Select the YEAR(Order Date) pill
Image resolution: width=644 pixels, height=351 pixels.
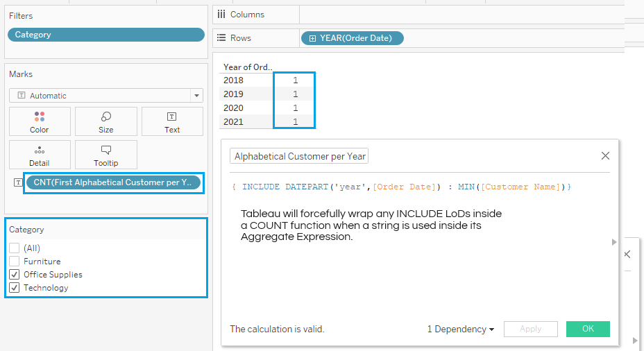[x=353, y=38]
